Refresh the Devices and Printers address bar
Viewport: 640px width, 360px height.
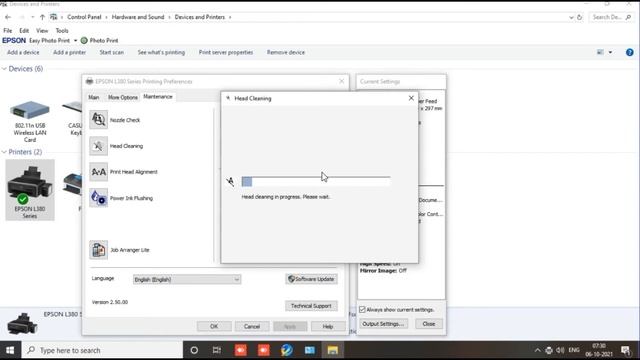point(579,17)
